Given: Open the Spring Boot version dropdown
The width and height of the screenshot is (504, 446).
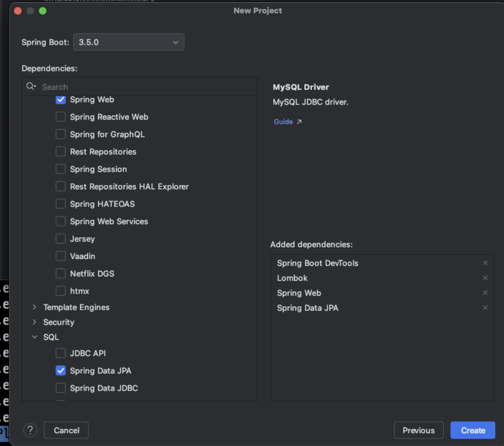Looking at the screenshot, I should (129, 42).
